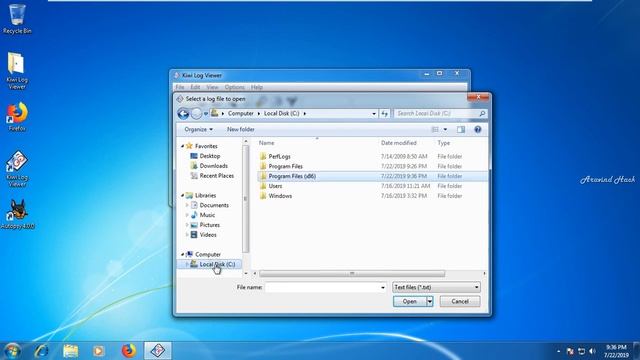Launch Internet Explorer from the taskbar

pyautogui.click(x=41, y=351)
